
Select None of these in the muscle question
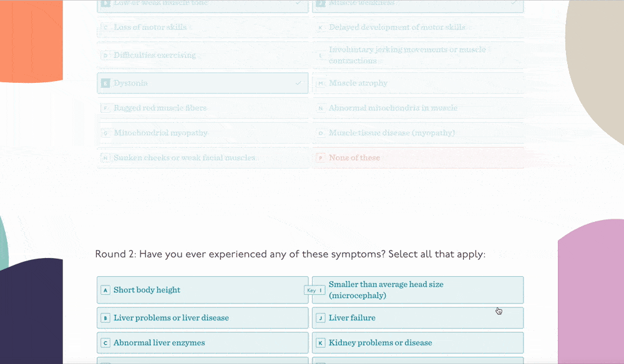tap(417, 158)
